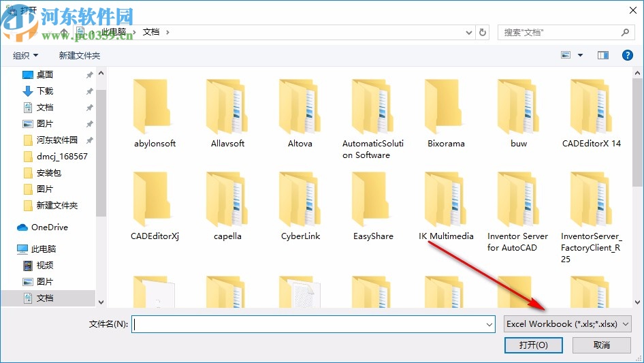Select 此电脑 in navigation pane
Screen dimensions: 644x363
(42, 249)
